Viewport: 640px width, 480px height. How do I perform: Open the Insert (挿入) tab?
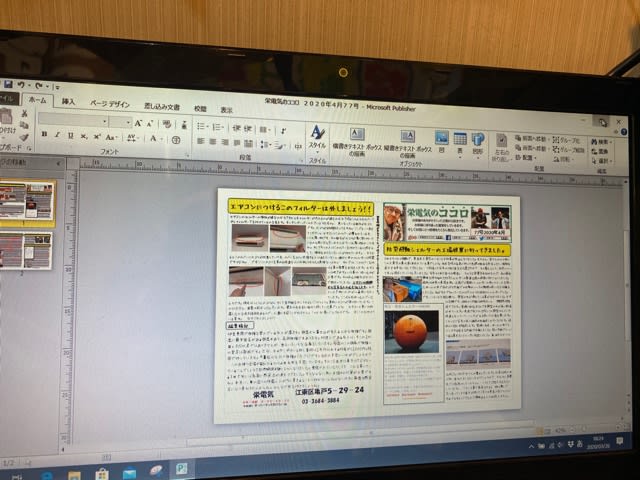click(x=68, y=102)
